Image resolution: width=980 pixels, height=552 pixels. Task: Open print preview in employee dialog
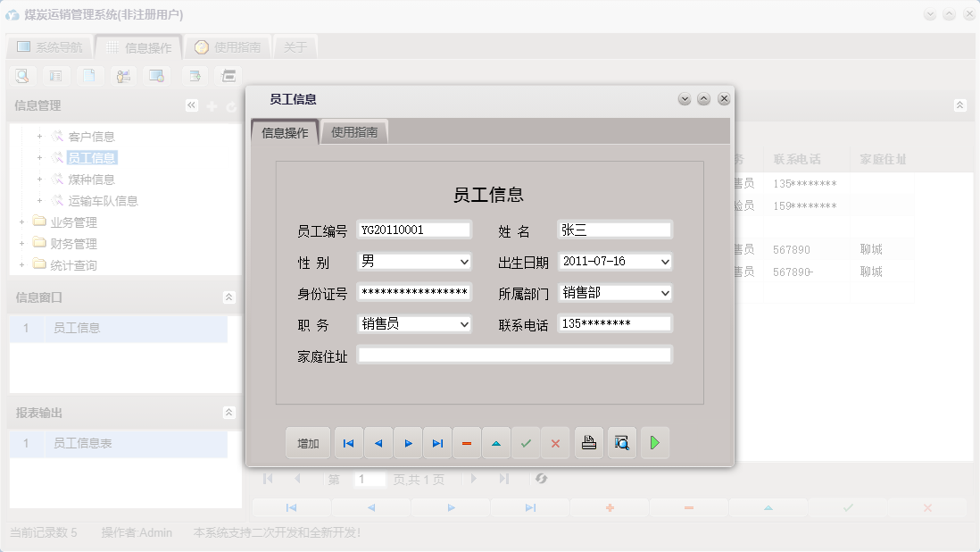coord(621,442)
